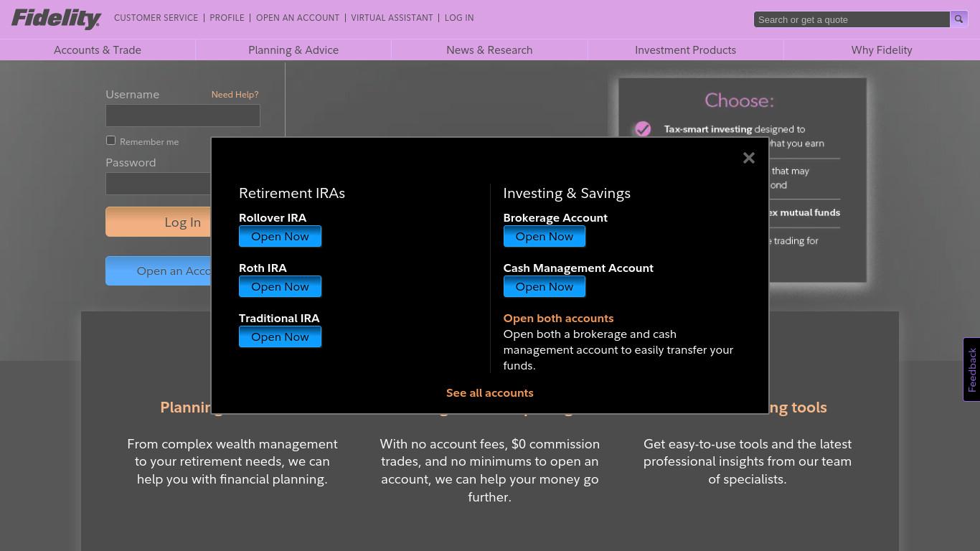Viewport: 980px width, 551px height.
Task: Open the Accounts & Trade menu
Action: (x=98, y=50)
